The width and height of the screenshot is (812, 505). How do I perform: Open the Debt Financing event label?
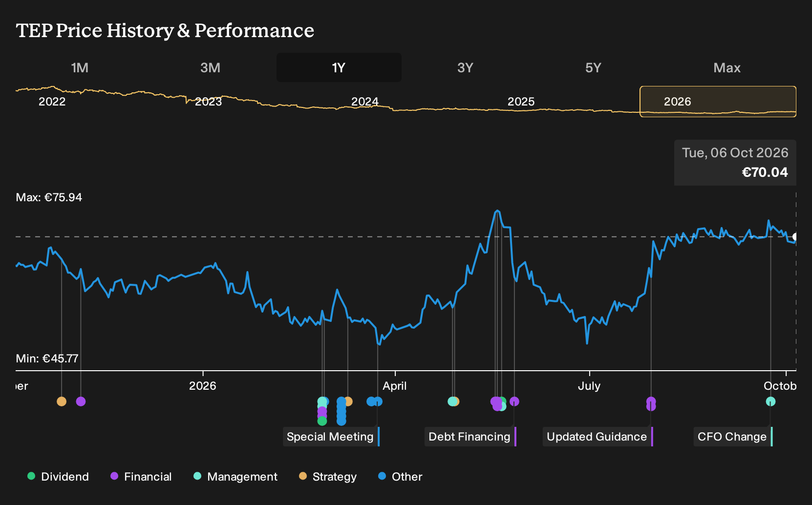470,437
